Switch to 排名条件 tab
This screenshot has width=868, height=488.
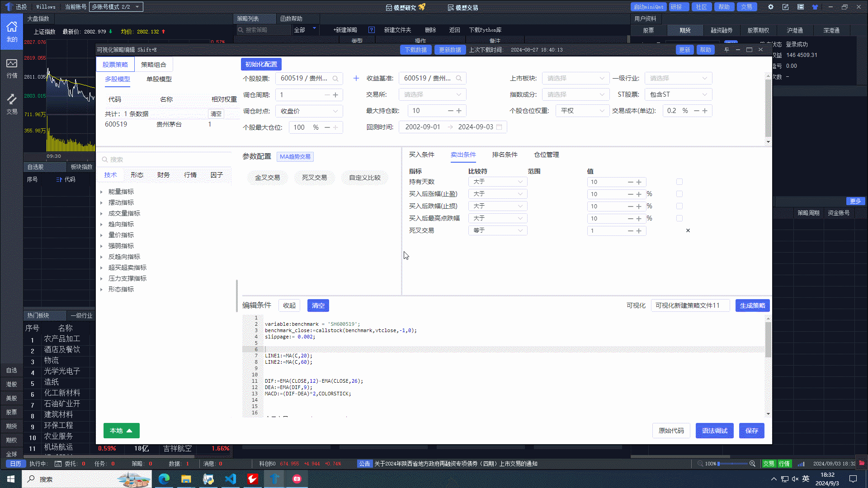click(x=505, y=155)
